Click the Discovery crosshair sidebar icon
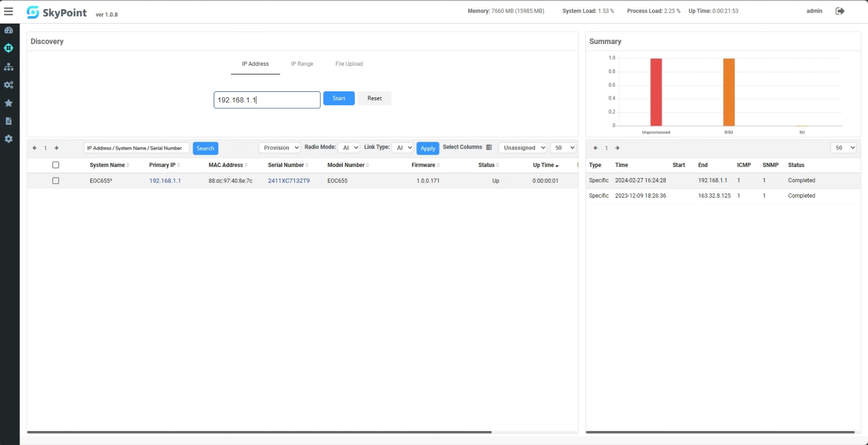This screenshot has width=868, height=445. coord(9,48)
